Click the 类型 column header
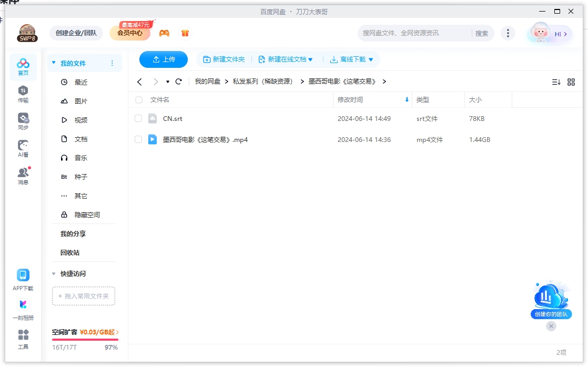 (x=423, y=100)
